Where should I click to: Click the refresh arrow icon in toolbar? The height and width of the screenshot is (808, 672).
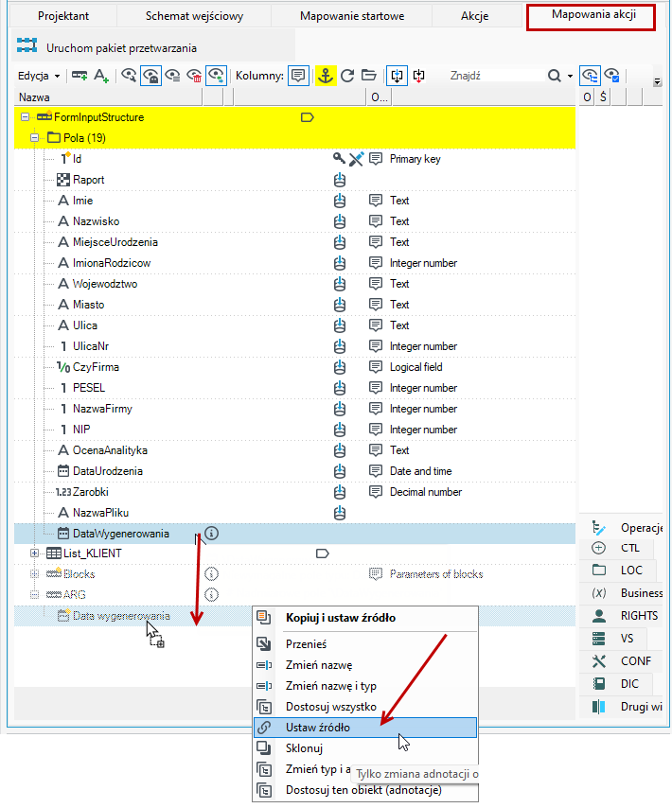click(x=347, y=76)
